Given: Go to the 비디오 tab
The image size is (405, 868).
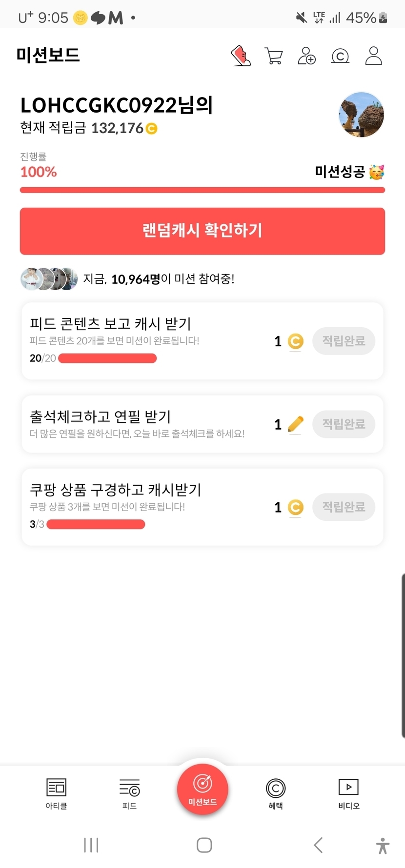Looking at the screenshot, I should [x=349, y=793].
